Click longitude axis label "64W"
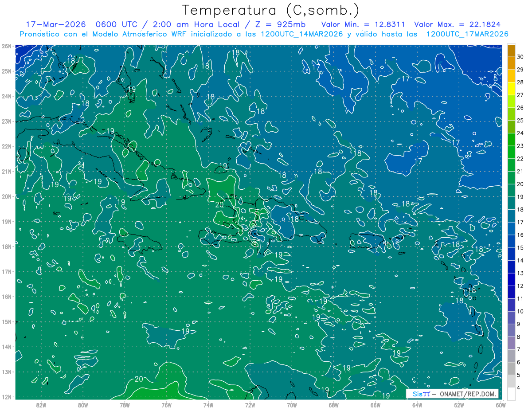This screenshot has width=532, height=411. pos(417,405)
